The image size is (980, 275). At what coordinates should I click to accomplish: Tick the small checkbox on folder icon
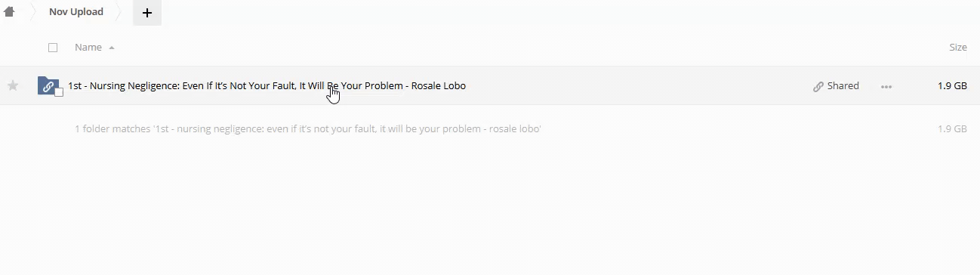tap(59, 92)
